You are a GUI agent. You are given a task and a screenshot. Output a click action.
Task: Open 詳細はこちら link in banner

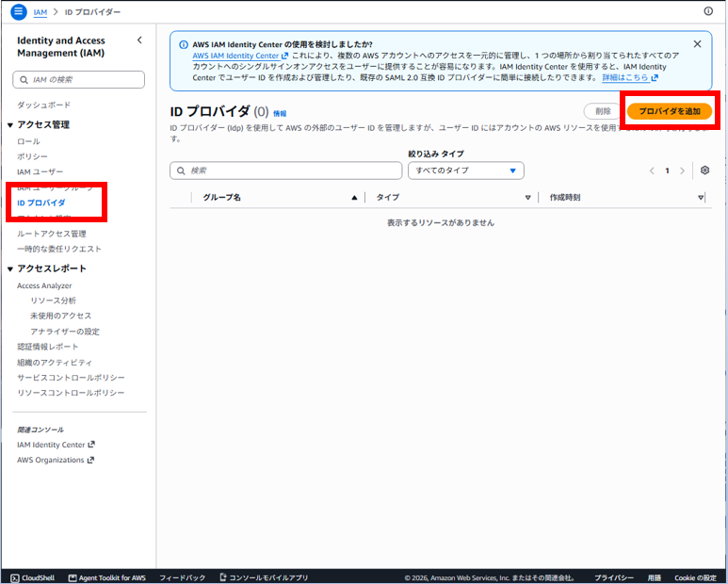click(629, 77)
